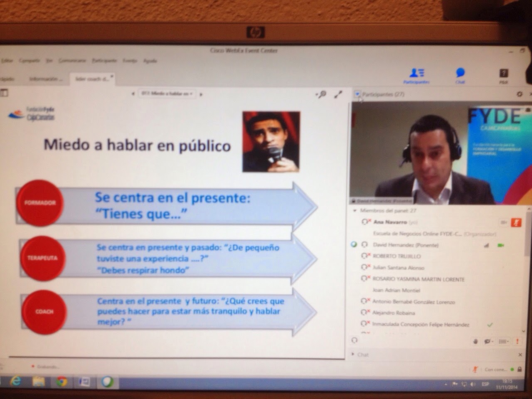Image resolution: width=532 pixels, height=399 pixels.
Task: Click the green video camera icon for David Hernandez
Action: [x=500, y=245]
